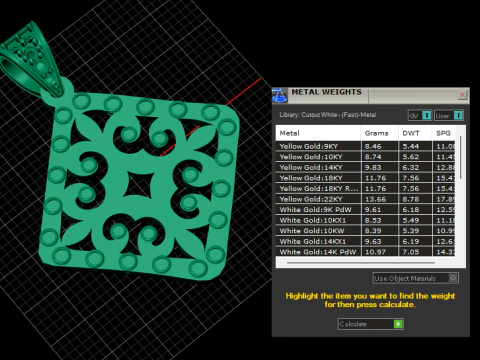This screenshot has width=480, height=360.
Task: Click the 8.46 grams value
Action: coord(373,146)
